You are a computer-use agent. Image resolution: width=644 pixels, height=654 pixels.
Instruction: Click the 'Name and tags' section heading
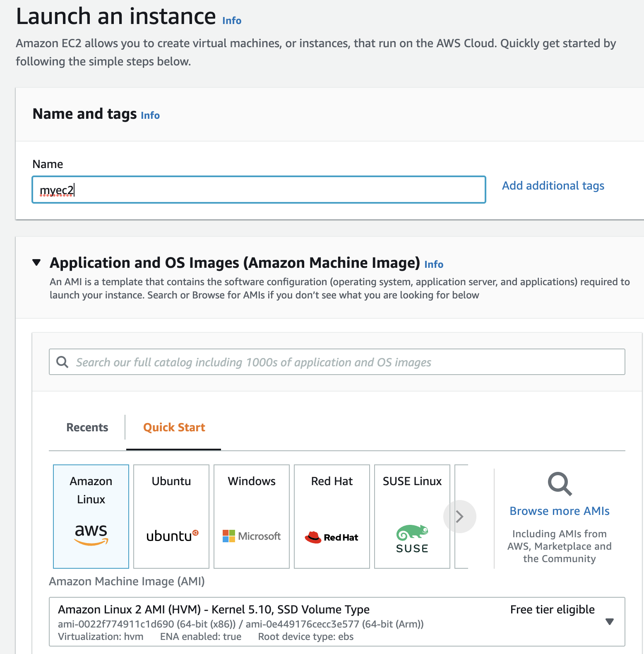84,113
